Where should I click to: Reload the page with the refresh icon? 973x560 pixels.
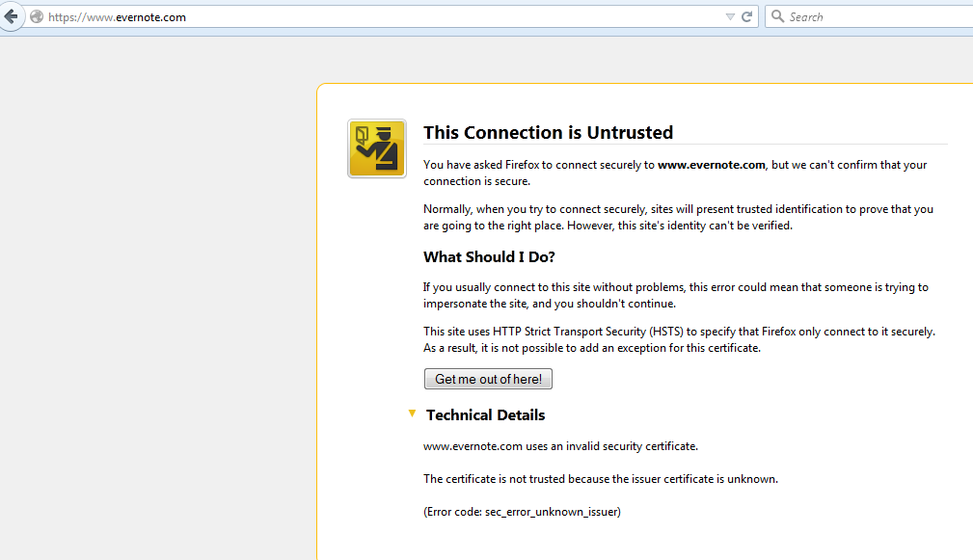(747, 16)
